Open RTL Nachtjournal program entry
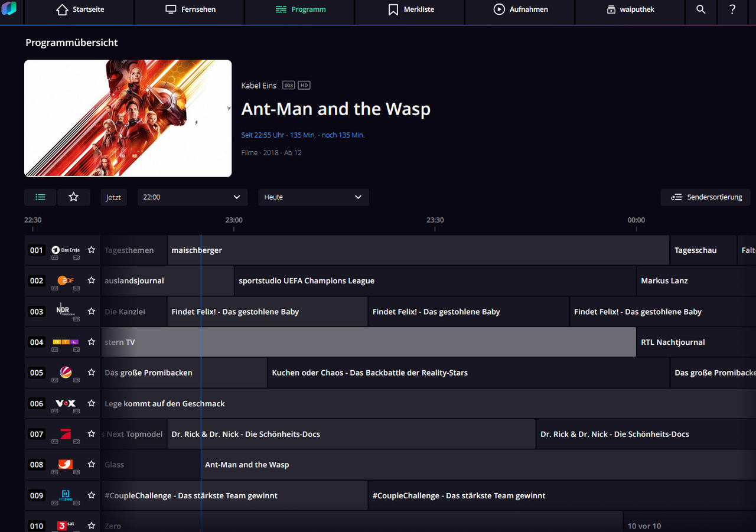Image resolution: width=756 pixels, height=532 pixels. tap(696, 342)
